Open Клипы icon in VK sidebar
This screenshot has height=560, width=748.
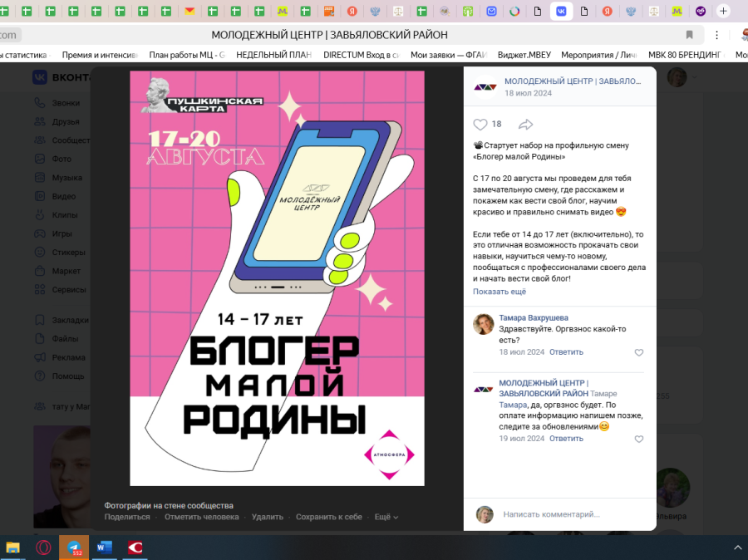coord(40,214)
